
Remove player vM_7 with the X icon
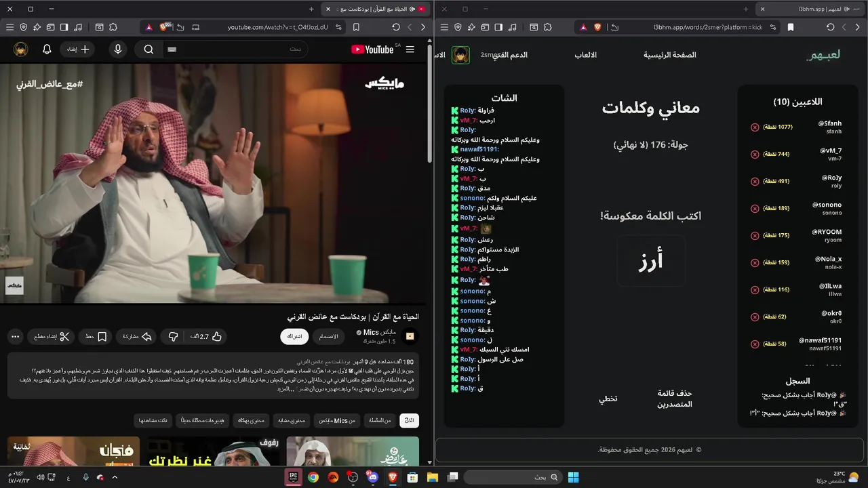pos(755,155)
